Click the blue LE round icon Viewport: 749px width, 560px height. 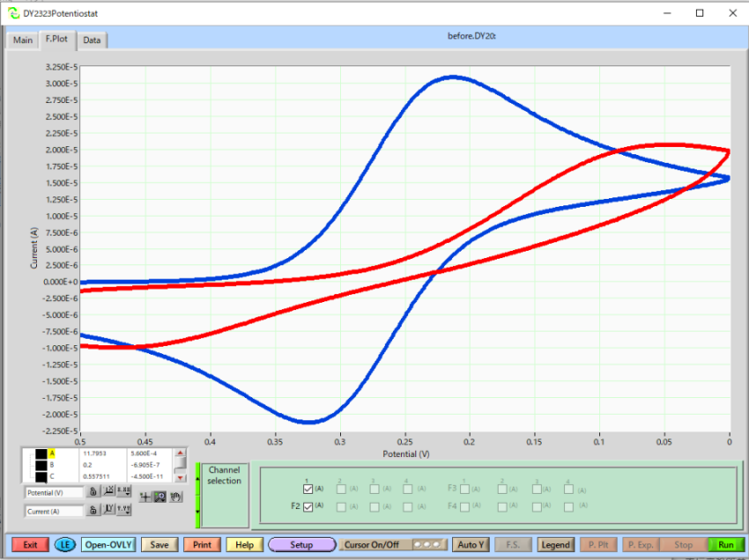(65, 545)
